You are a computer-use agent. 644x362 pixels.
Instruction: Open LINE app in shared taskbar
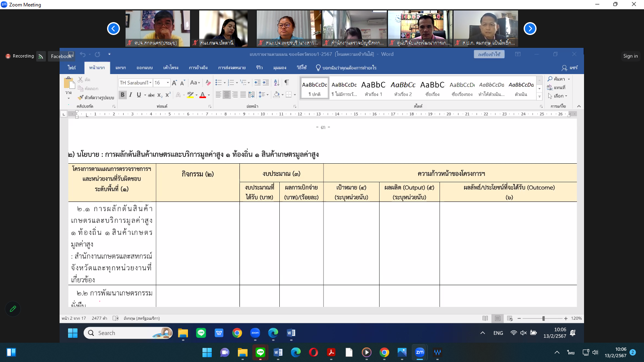click(201, 333)
